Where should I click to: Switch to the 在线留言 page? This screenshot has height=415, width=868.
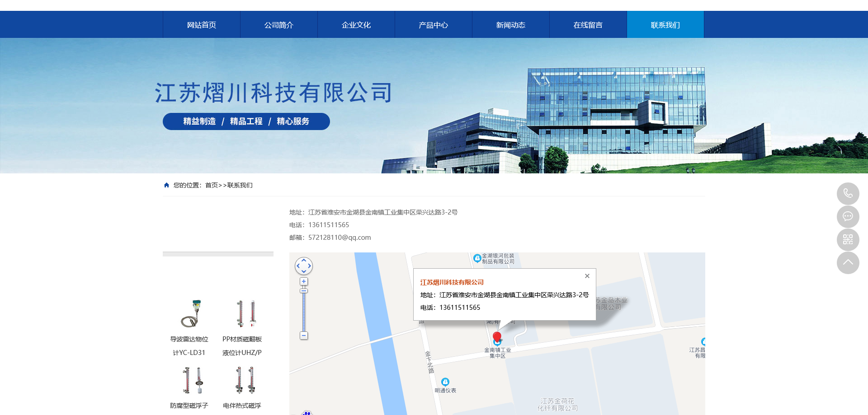tap(588, 24)
